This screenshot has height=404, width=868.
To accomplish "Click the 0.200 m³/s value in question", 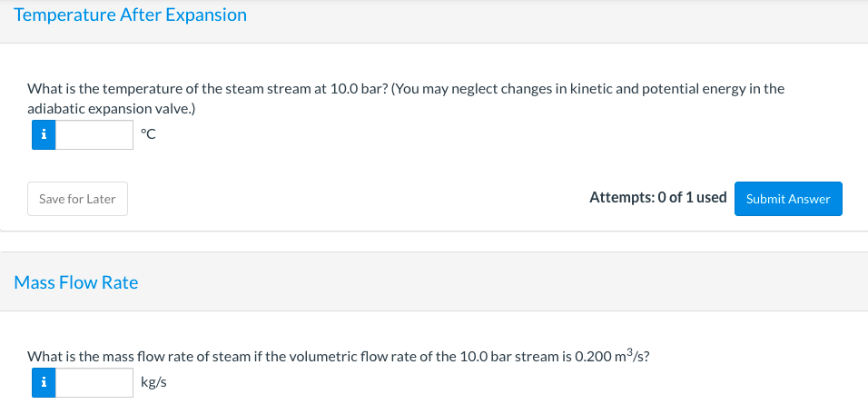I will [607, 356].
